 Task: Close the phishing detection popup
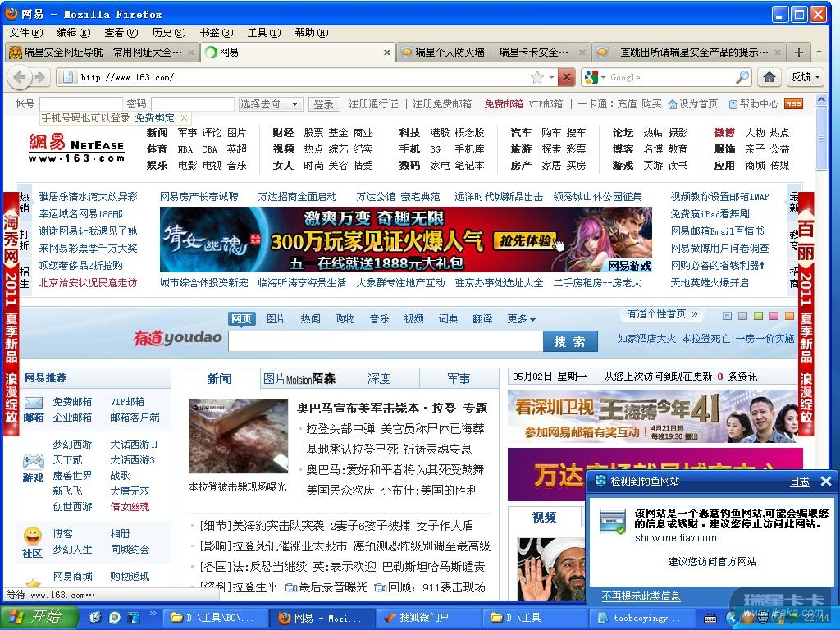825,481
